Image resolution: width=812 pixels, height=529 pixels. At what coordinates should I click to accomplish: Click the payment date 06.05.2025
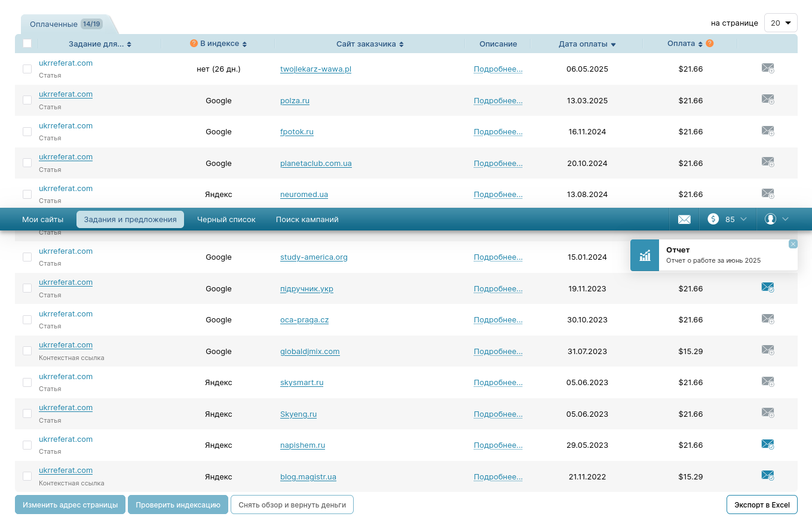click(587, 69)
